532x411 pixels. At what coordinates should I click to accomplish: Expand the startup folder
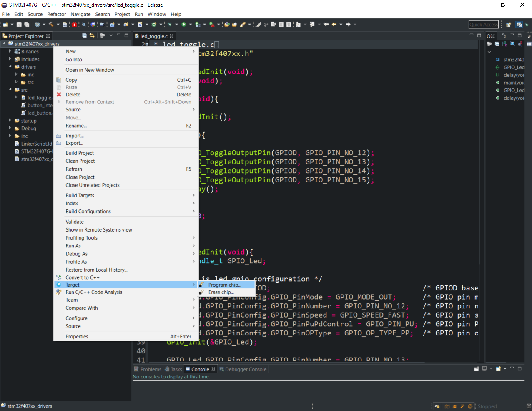10,120
